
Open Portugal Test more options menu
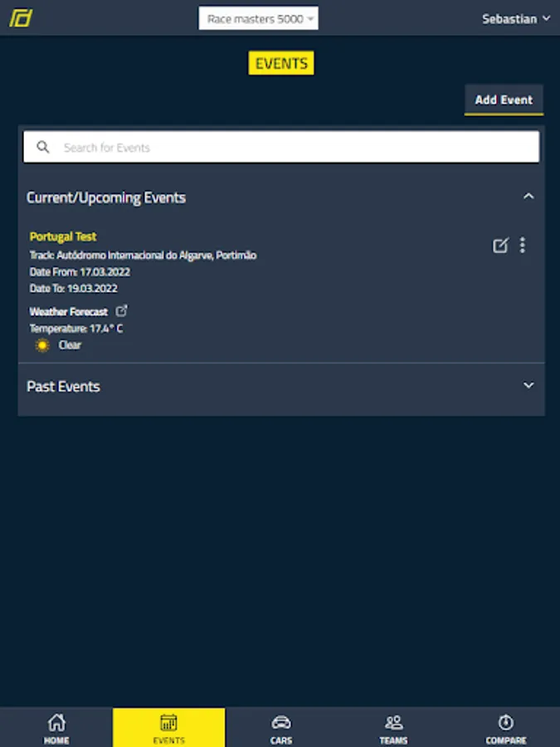point(523,246)
